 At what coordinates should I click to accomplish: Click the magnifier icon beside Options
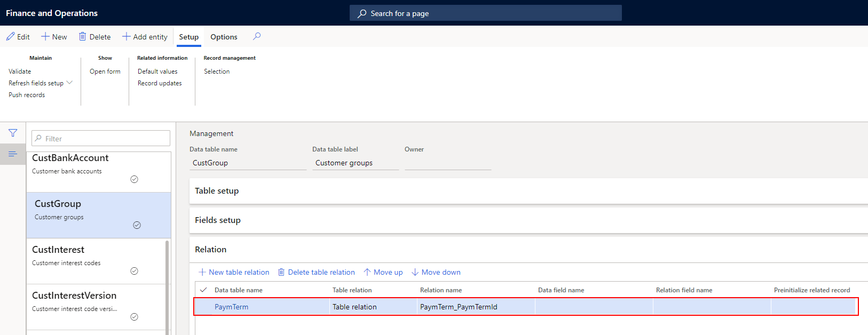257,36
